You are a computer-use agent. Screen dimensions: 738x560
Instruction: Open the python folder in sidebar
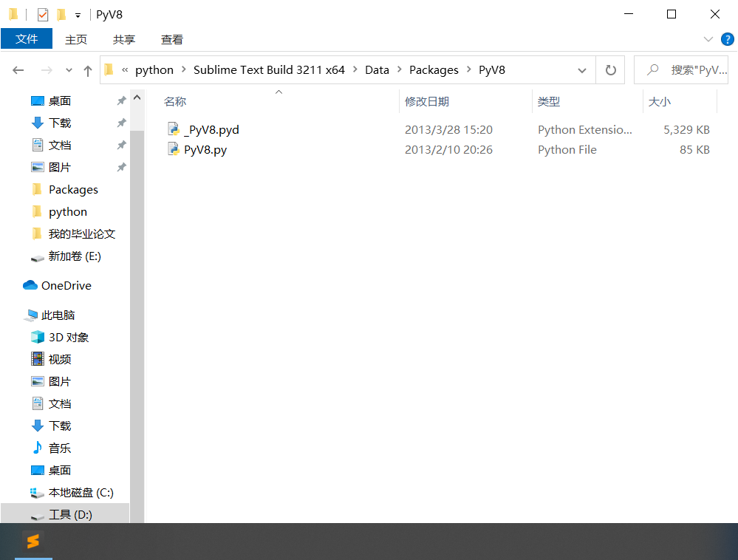click(68, 212)
